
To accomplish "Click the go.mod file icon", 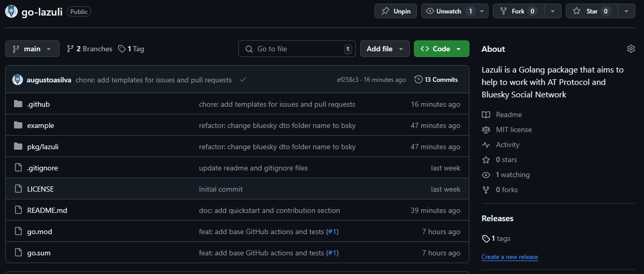I will coord(18,232).
